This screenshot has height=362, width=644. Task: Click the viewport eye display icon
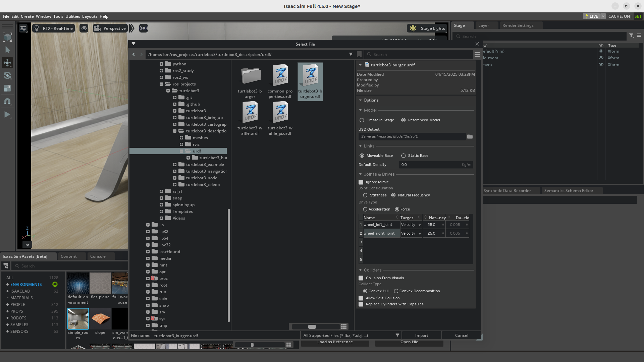(84, 28)
